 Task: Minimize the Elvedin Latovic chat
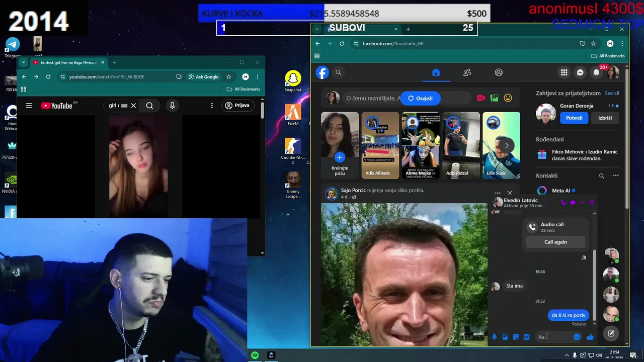(x=582, y=203)
